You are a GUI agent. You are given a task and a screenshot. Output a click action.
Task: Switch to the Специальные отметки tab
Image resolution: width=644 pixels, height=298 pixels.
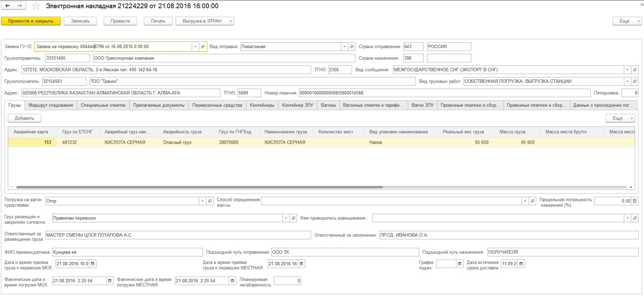(x=103, y=106)
